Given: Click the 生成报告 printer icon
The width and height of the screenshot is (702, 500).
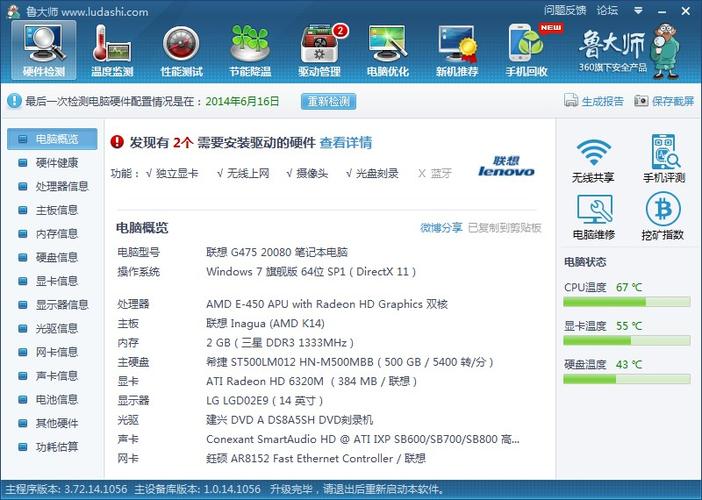Looking at the screenshot, I should coord(571,101).
